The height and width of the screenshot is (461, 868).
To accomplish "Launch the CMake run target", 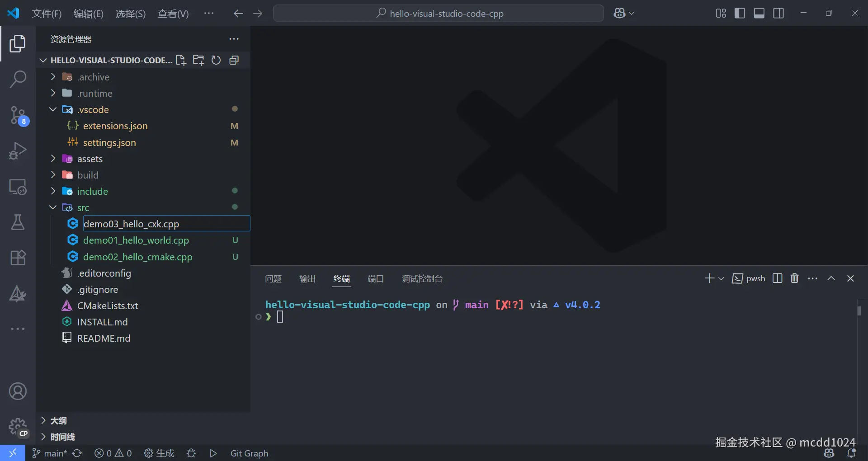I will [213, 453].
